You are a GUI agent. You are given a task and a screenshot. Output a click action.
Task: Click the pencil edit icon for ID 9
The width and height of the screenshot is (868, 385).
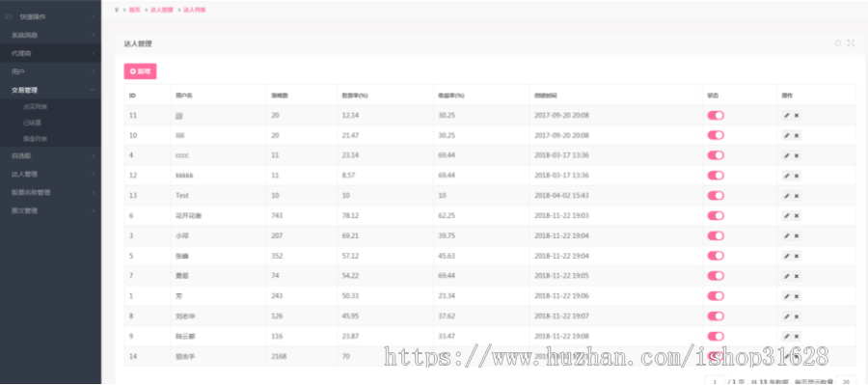tap(787, 336)
